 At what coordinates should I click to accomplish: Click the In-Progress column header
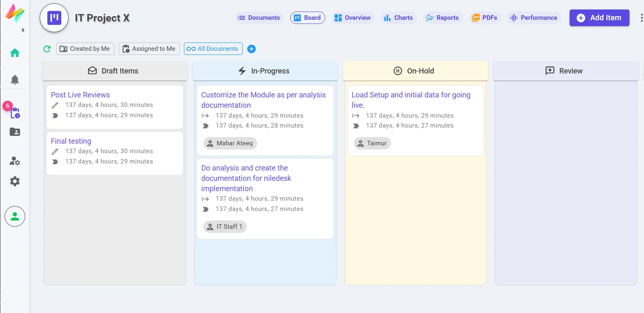(265, 71)
